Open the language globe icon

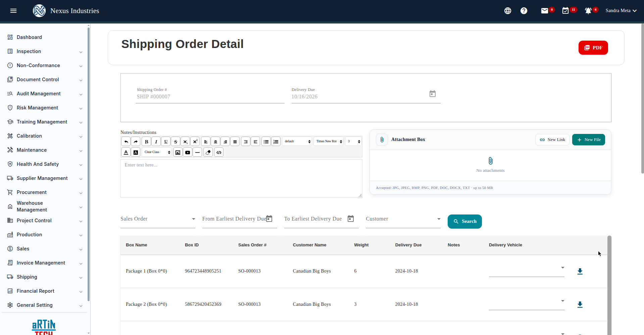[508, 11]
